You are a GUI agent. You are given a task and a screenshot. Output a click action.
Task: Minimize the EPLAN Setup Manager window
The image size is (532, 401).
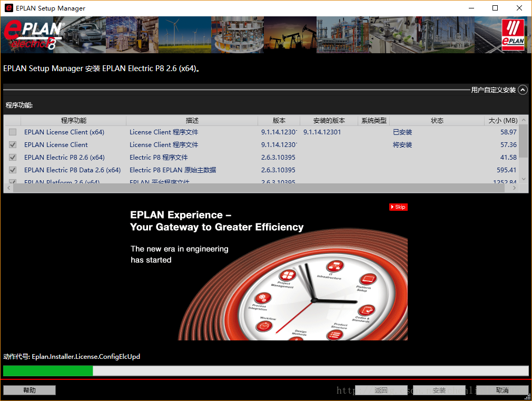(x=471, y=8)
